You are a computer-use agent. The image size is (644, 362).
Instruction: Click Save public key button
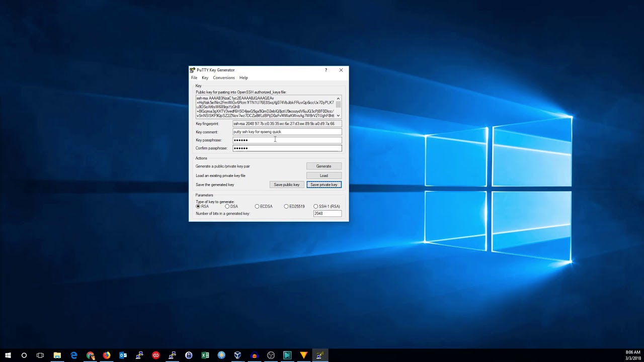point(287,185)
